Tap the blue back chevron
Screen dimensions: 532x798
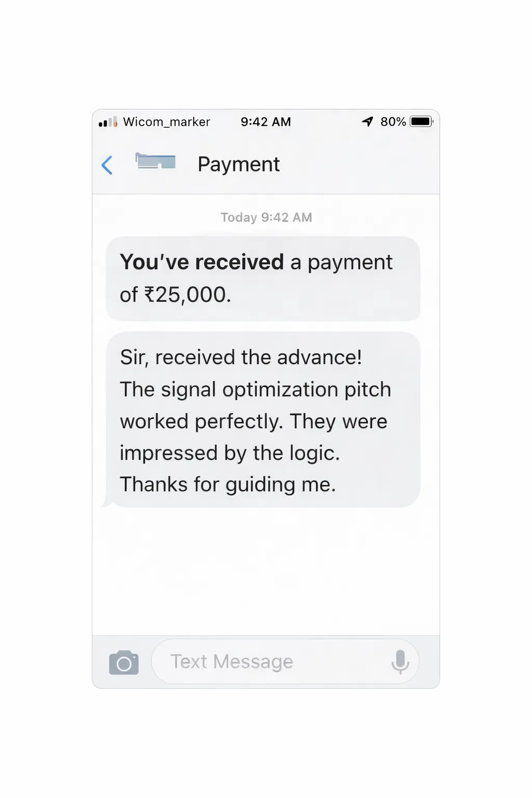[x=107, y=165]
